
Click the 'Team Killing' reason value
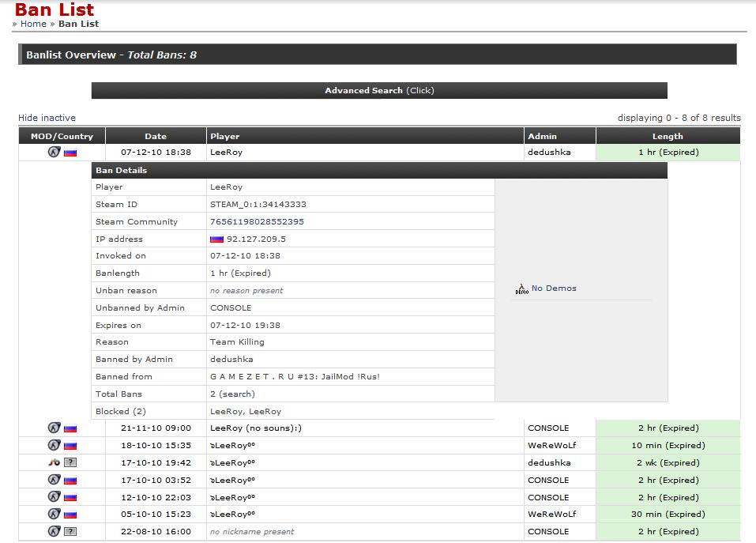coord(237,342)
